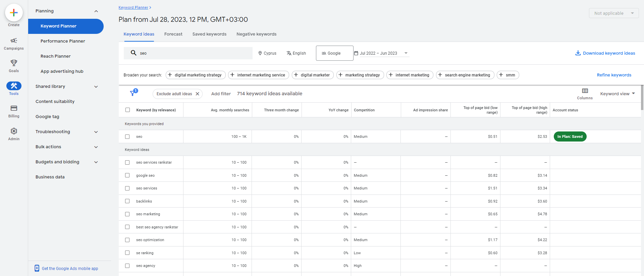Open Content suitability
Screen dimensions: 644x276
[x=55, y=101]
